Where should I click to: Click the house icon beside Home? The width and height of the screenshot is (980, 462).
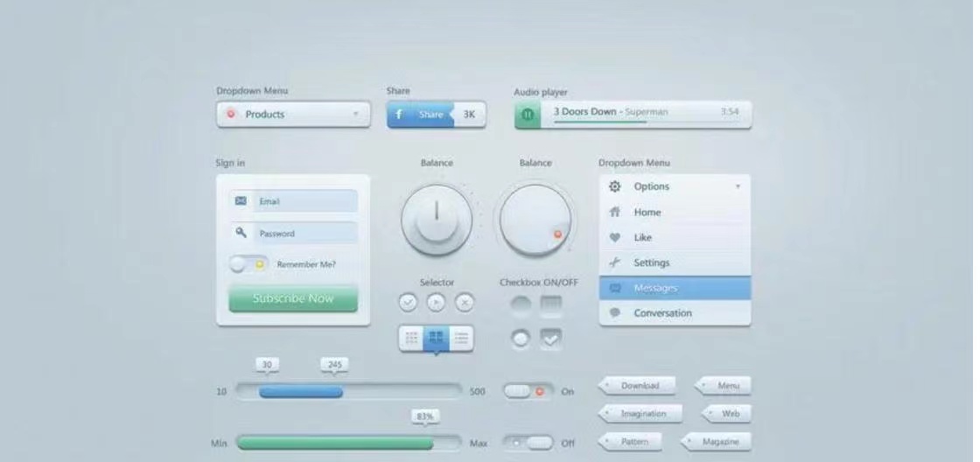615,212
